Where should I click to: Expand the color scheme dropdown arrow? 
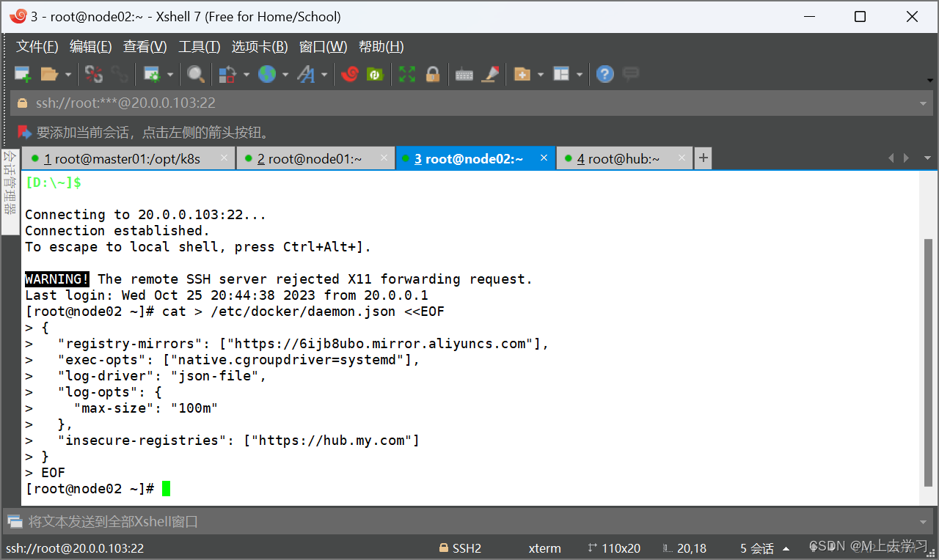(246, 74)
